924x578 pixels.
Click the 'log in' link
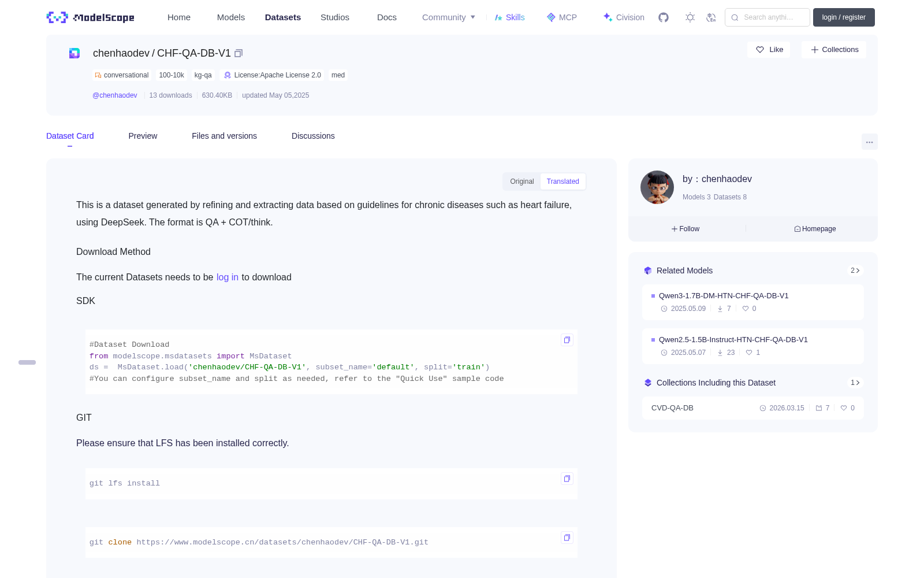tap(228, 277)
